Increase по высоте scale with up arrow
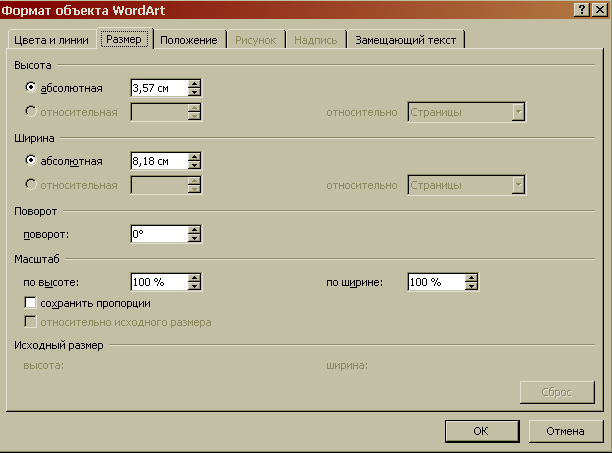612x453 pixels. coord(194,277)
